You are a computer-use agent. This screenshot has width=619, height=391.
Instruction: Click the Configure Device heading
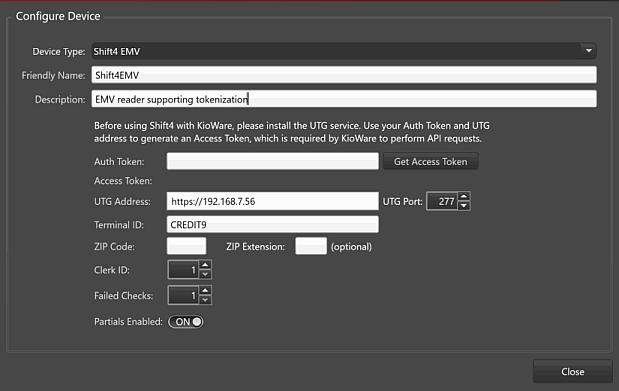58,16
